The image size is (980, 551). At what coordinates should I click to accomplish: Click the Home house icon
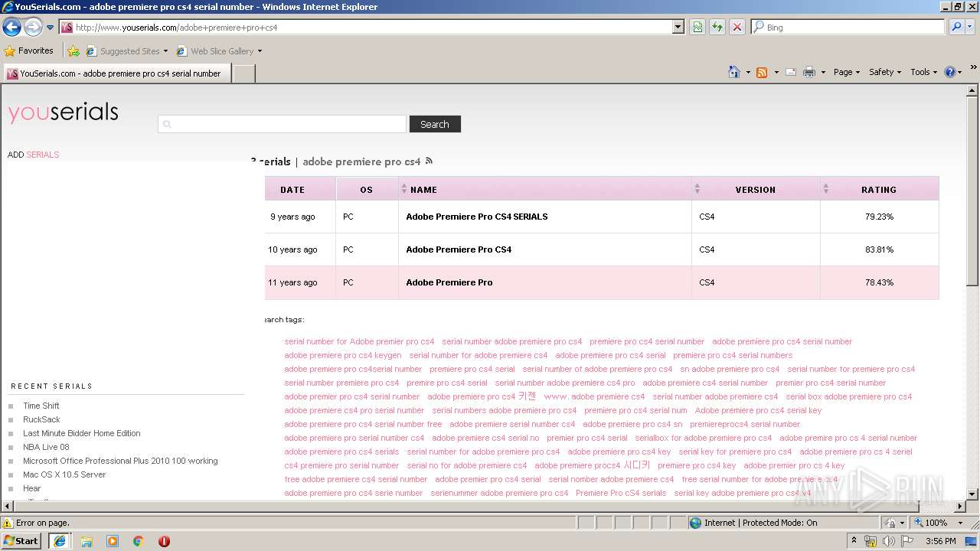(x=734, y=72)
